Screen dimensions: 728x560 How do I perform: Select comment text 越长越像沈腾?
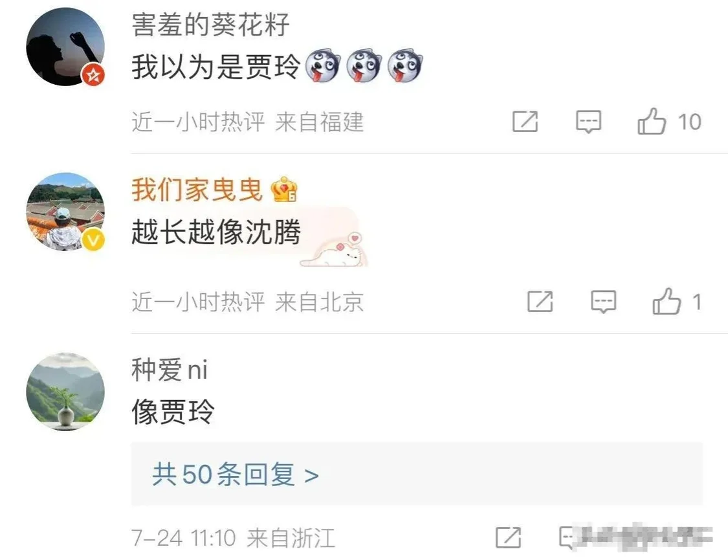[216, 231]
